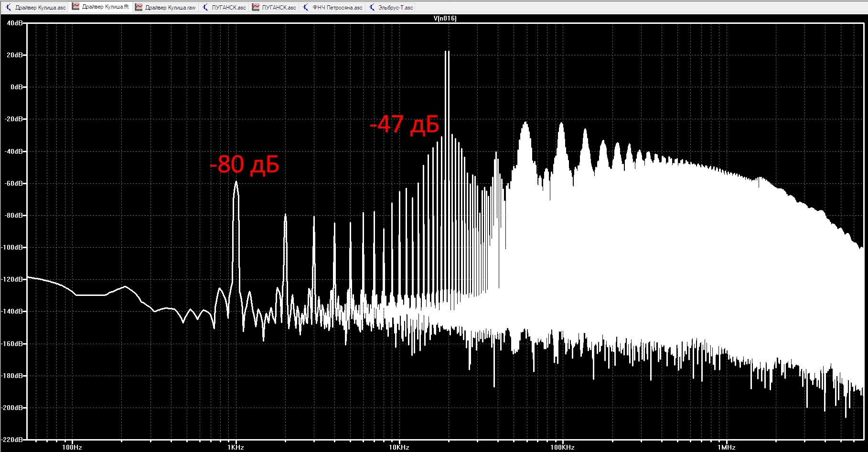The image size is (868, 452).
Task: Click the V(n016) trace label
Action: [445, 19]
